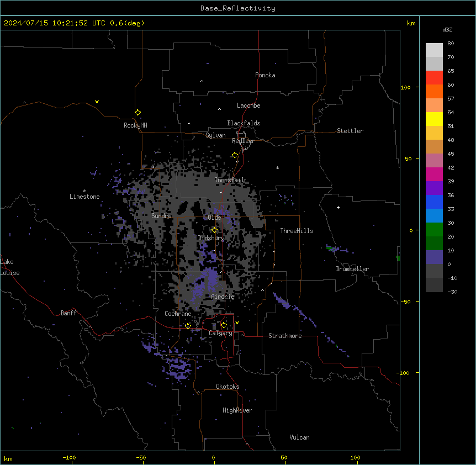Viewport: 476px width, 465px height.
Task: Click the Sundre town label
Action: point(161,216)
